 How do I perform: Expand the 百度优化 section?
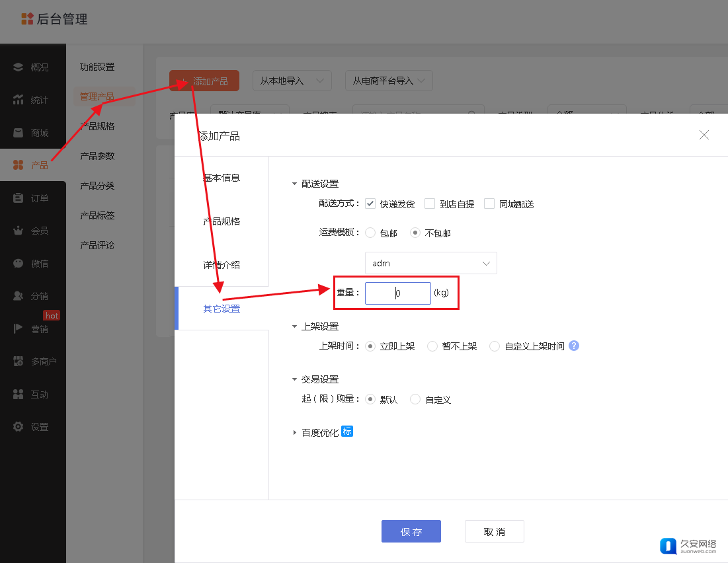295,433
